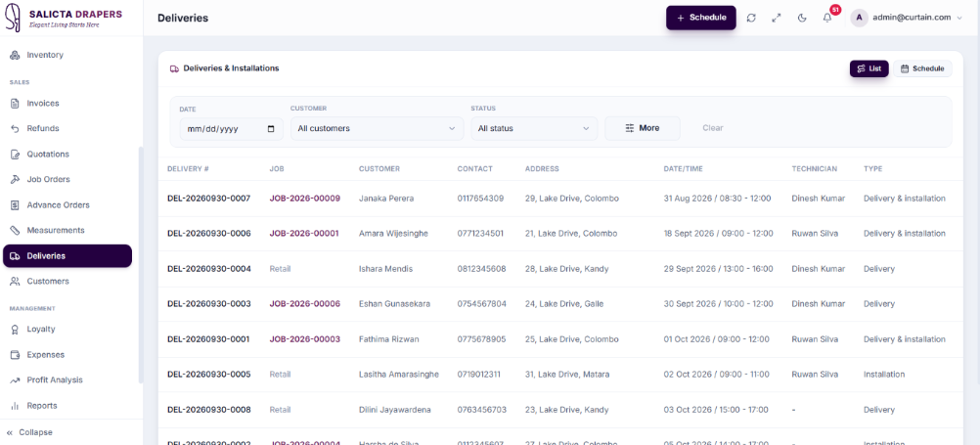Screen dimensions: 980x445
Task: Select delivery DEL-20260930-0005
Action: pyautogui.click(x=208, y=375)
